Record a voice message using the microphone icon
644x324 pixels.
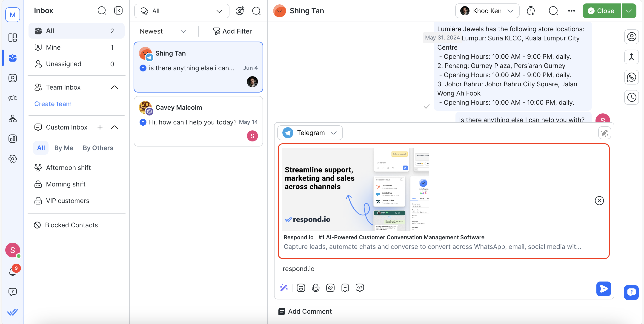coord(315,288)
